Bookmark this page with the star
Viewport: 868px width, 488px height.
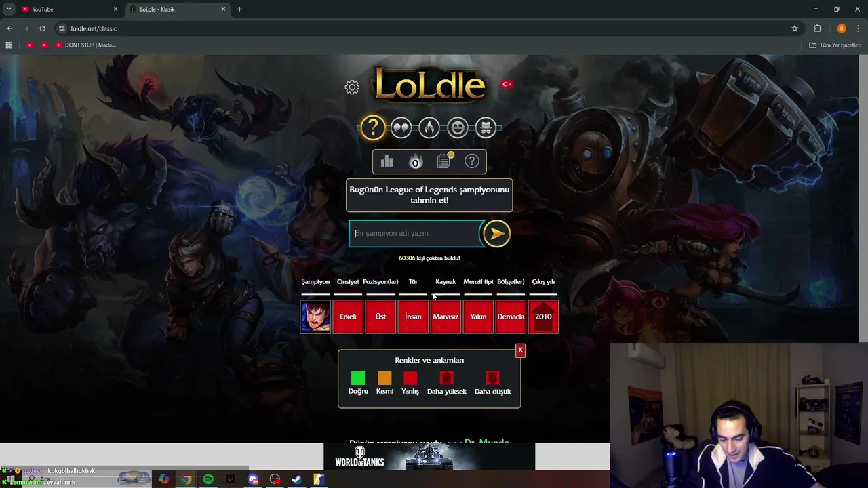[x=795, y=28]
